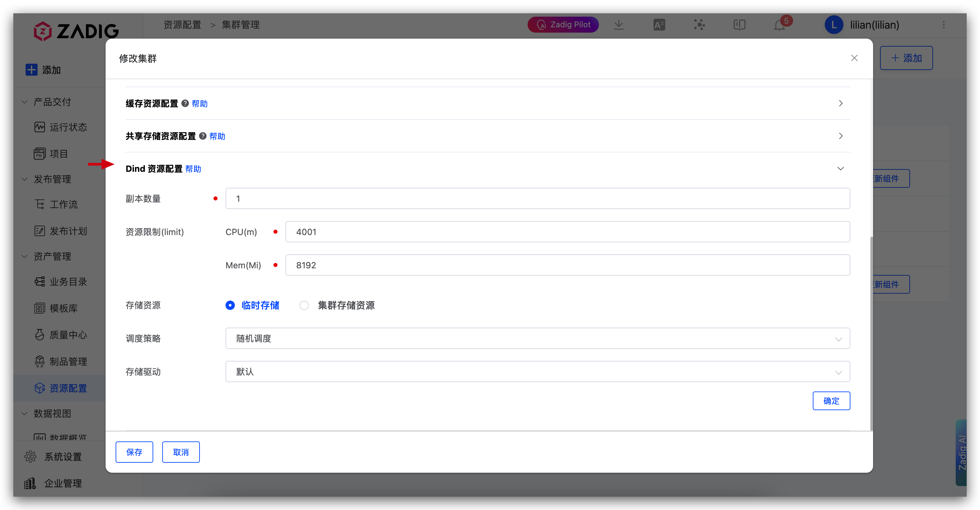Open the 存储驱动 dropdown showing 默认
The width and height of the screenshot is (980, 510).
pyautogui.click(x=537, y=372)
